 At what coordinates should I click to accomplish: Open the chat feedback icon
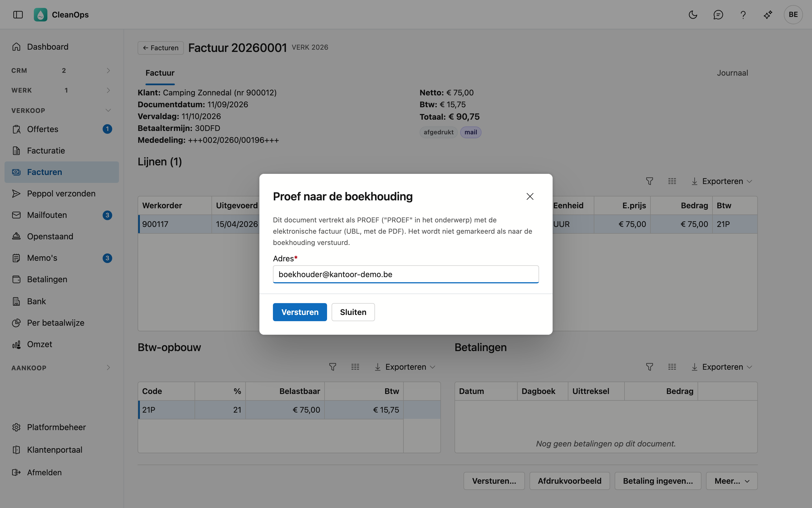(718, 14)
